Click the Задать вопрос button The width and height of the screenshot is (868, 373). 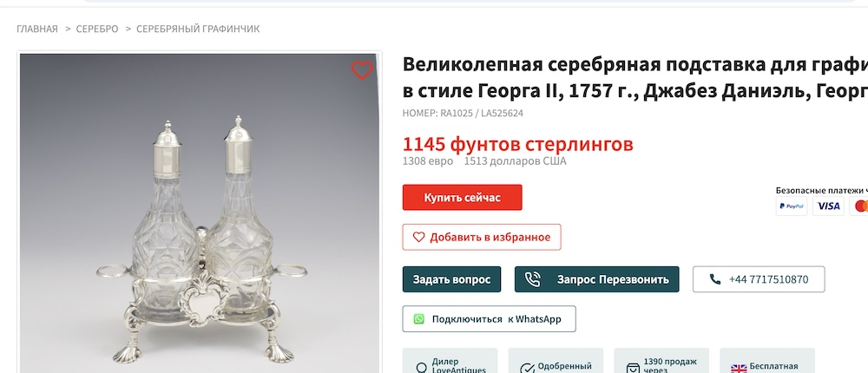point(451,279)
